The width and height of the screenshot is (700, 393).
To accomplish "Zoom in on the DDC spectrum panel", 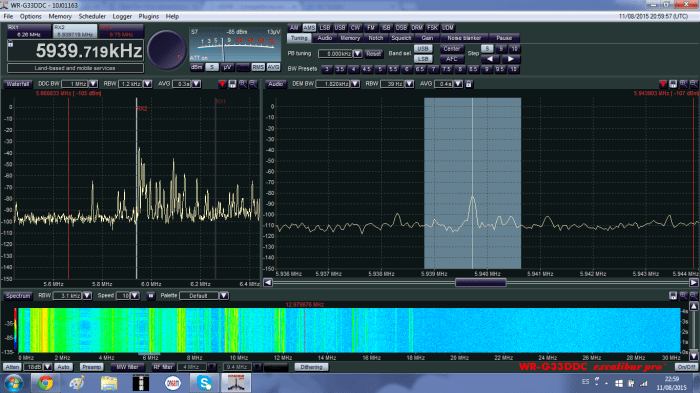I will [x=242, y=84].
